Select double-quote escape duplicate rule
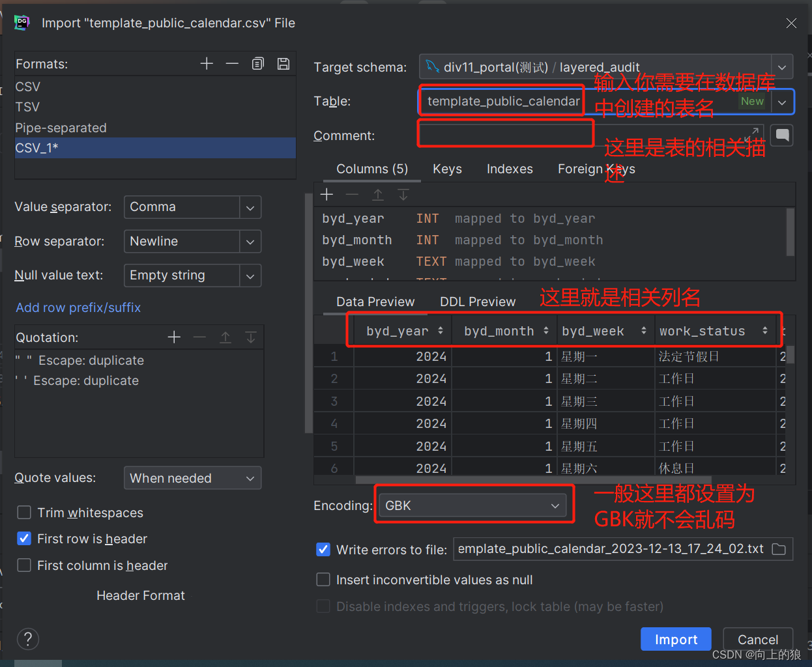The width and height of the screenshot is (812, 667). (x=139, y=360)
